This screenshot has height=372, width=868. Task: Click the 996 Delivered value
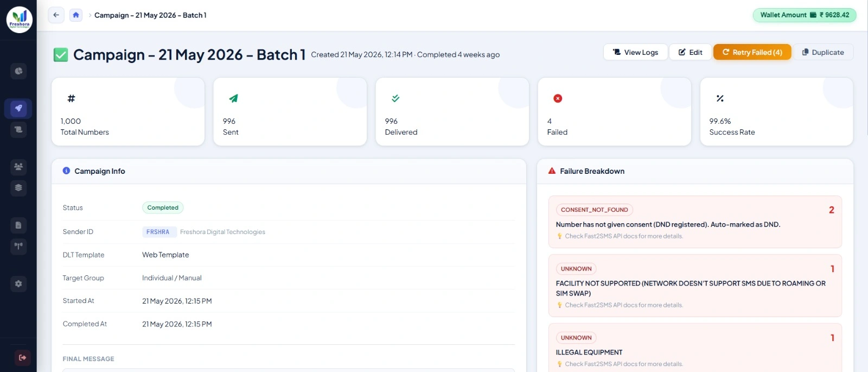point(391,121)
